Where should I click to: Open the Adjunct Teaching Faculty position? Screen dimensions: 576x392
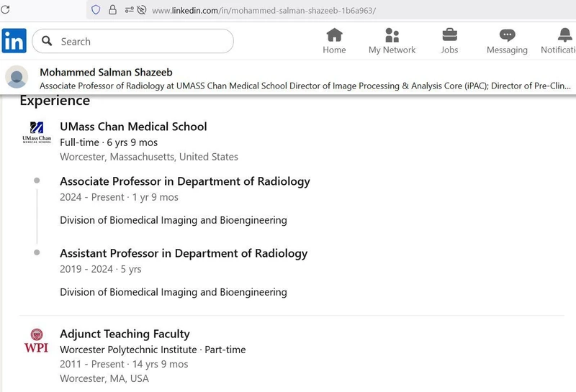[x=125, y=334]
